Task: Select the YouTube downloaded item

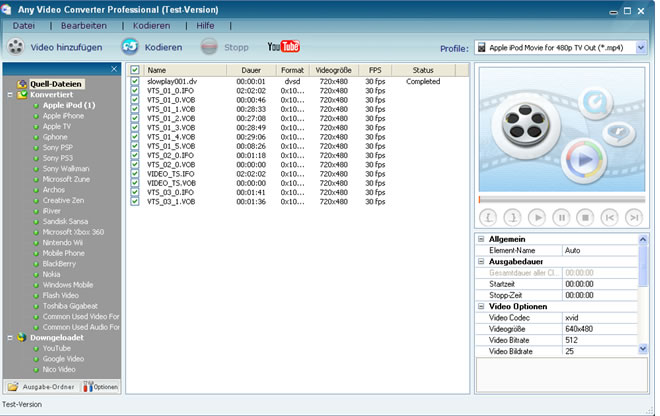Action: pos(56,348)
